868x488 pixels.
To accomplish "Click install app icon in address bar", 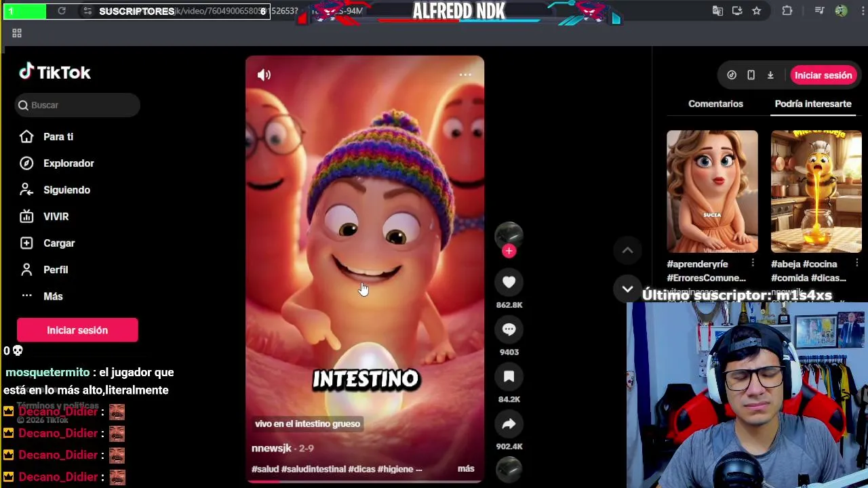I will tap(737, 11).
